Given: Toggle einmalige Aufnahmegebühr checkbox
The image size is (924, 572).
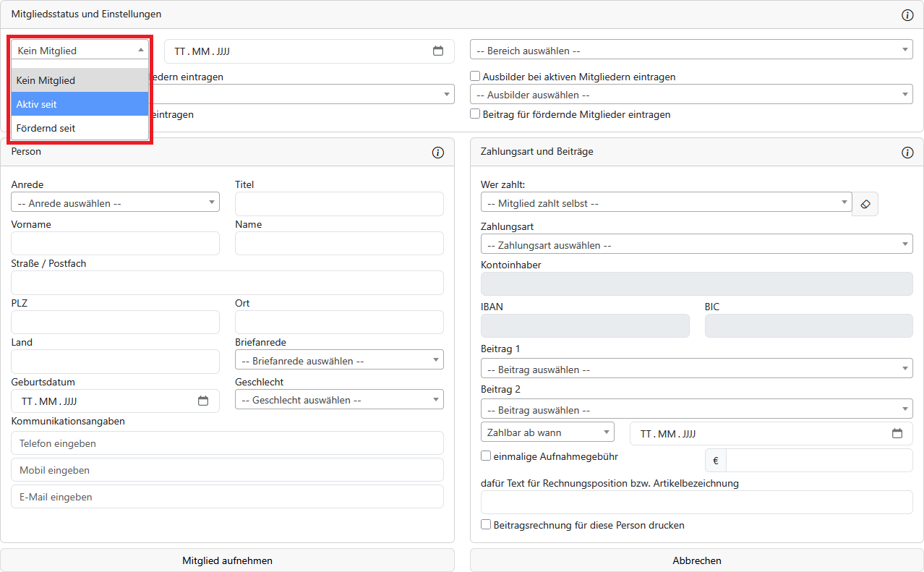Looking at the screenshot, I should point(486,456).
